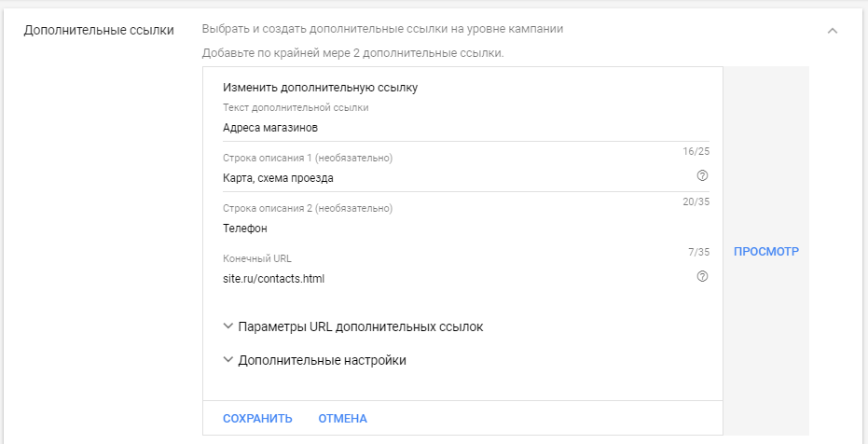Save the sitelink with СОХРАНИТЬ
This screenshot has width=868, height=444.
[257, 419]
